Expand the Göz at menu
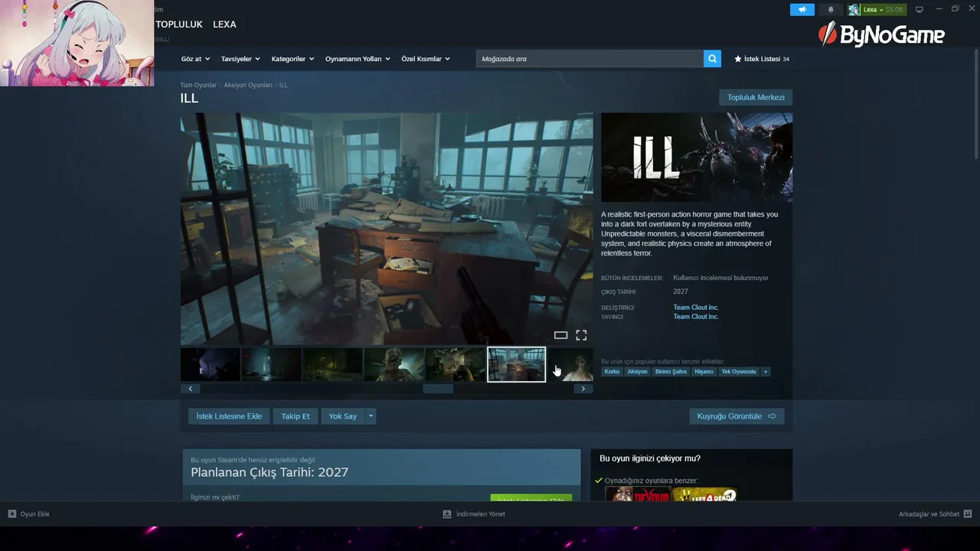This screenshot has height=551, width=980. (195, 59)
